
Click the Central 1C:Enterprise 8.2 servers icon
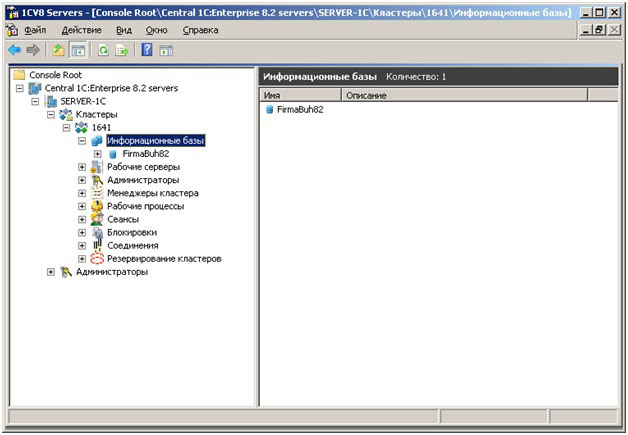click(x=35, y=88)
